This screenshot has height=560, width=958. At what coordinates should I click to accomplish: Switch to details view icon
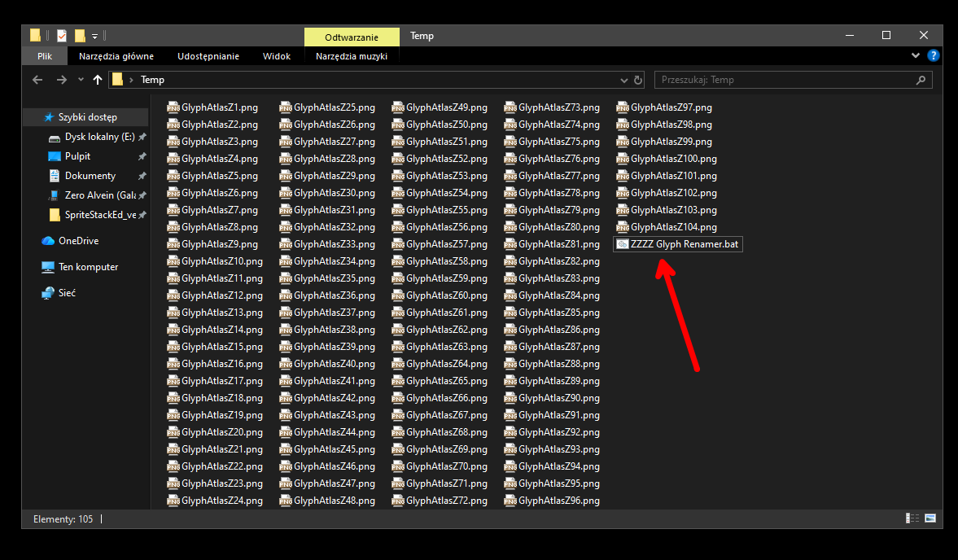click(x=912, y=518)
